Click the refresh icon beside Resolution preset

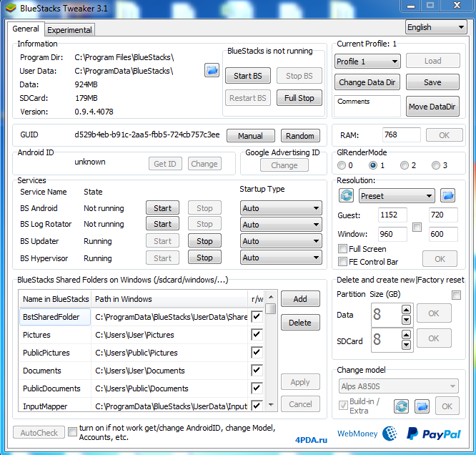tap(347, 195)
